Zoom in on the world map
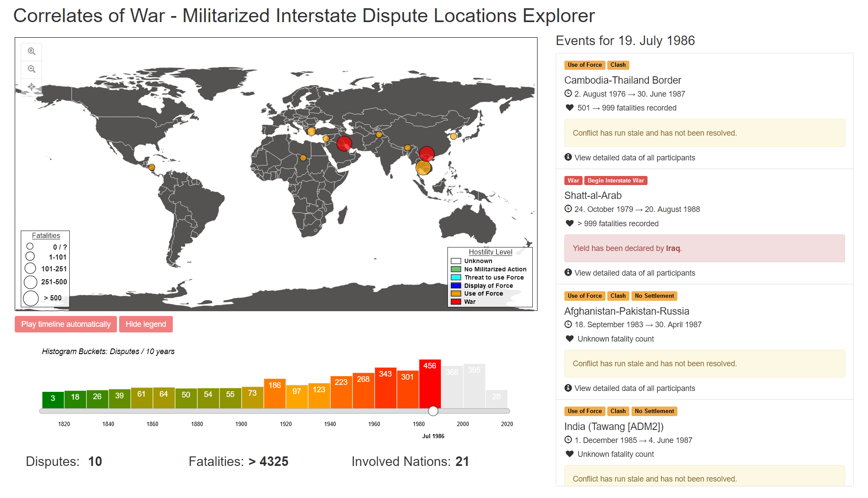The image size is (868, 498). pos(32,51)
